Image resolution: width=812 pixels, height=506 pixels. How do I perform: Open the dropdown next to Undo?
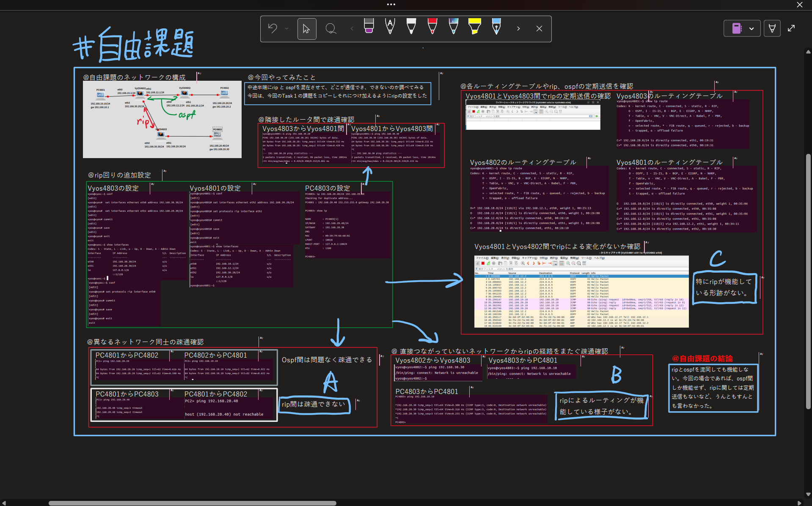[x=287, y=29]
